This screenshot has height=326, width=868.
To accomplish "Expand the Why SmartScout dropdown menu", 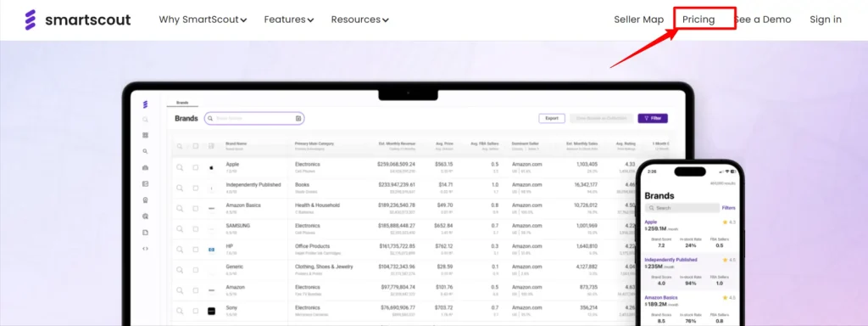I will [x=203, y=20].
